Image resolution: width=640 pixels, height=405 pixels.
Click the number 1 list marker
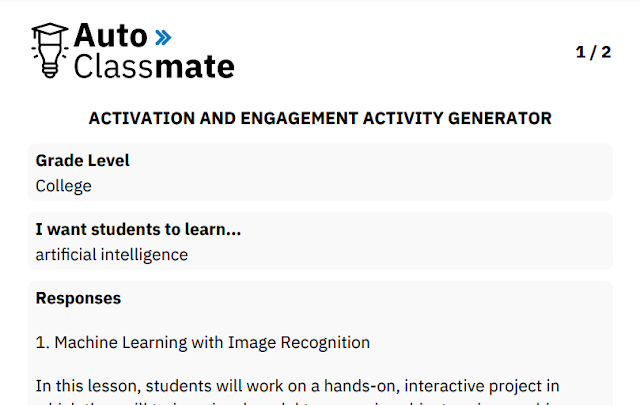point(42,343)
